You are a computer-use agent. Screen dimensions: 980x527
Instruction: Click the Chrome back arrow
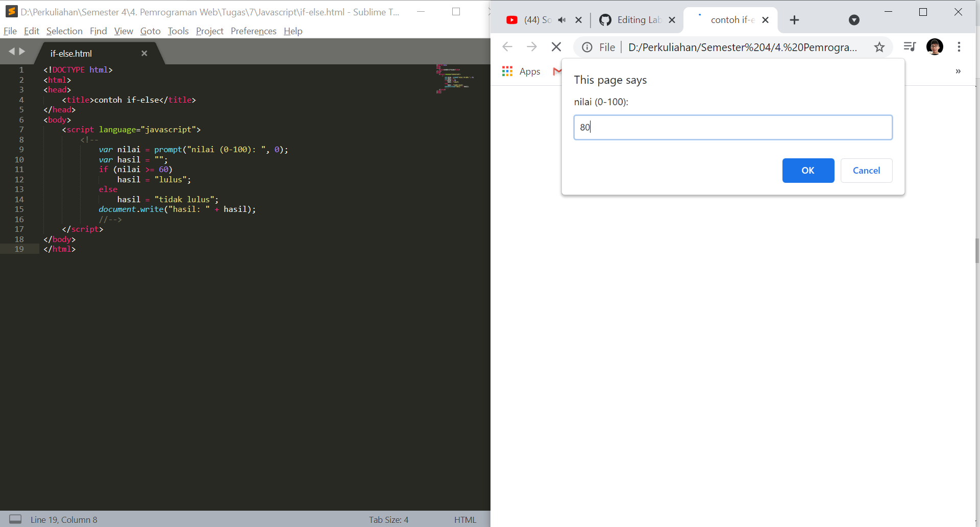(x=507, y=47)
